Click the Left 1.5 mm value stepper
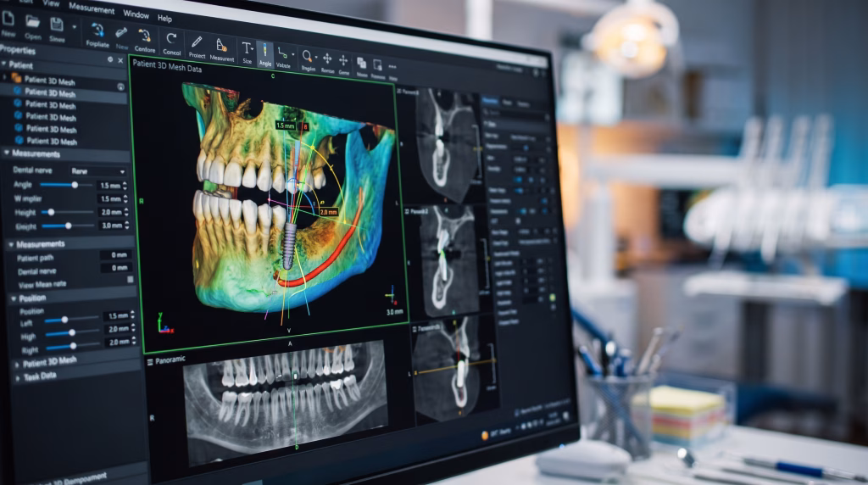Screen dimensions: 868x485 pos(133,315)
